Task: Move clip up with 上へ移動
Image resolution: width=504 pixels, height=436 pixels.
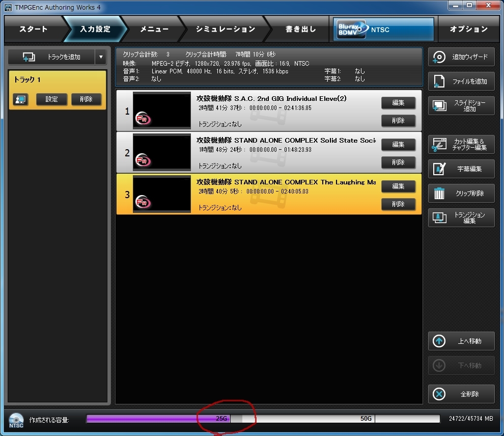Action: click(x=461, y=341)
